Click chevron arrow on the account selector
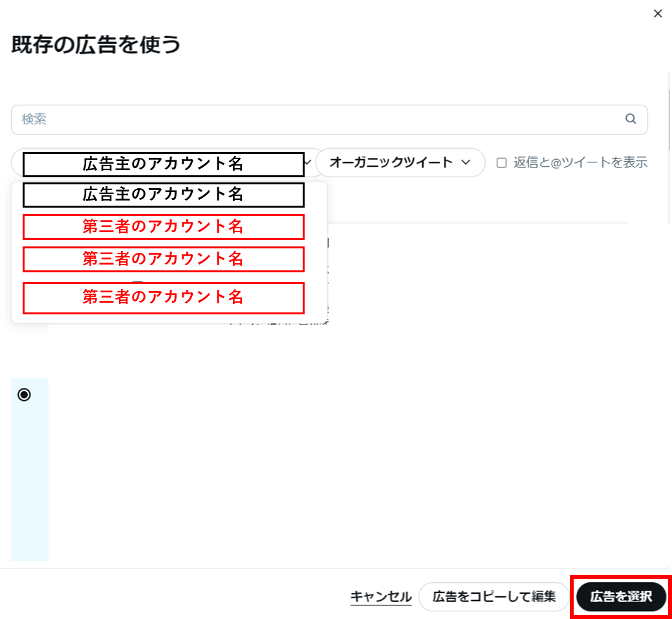672x619 pixels. coord(309,162)
